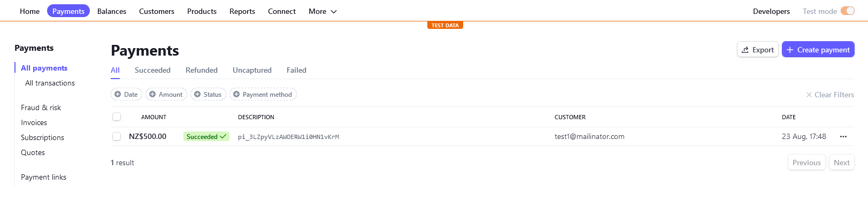The height and width of the screenshot is (201, 868).
Task: Open customer test1@mailinator.com payment row
Action: pyautogui.click(x=482, y=136)
